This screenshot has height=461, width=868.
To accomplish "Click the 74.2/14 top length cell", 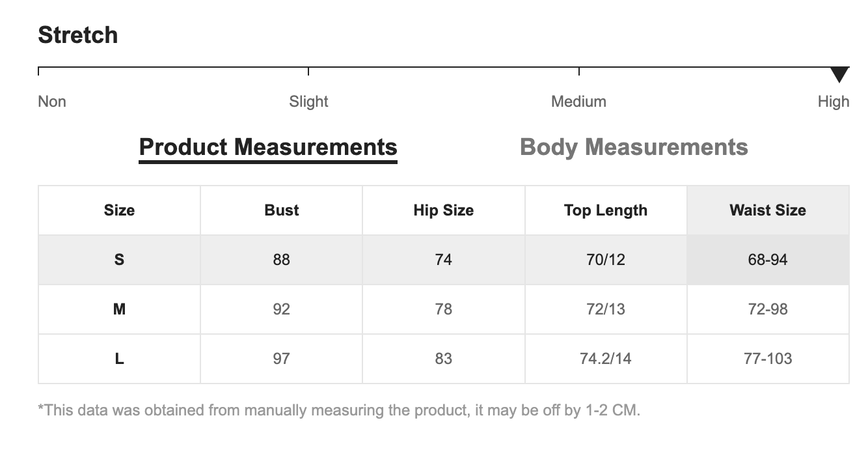I will pyautogui.click(x=605, y=359).
